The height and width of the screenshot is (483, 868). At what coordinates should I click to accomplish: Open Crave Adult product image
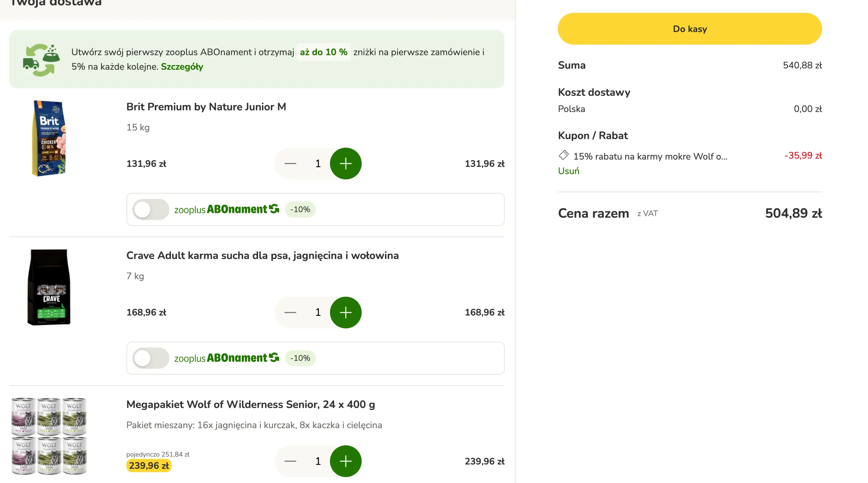(49, 287)
